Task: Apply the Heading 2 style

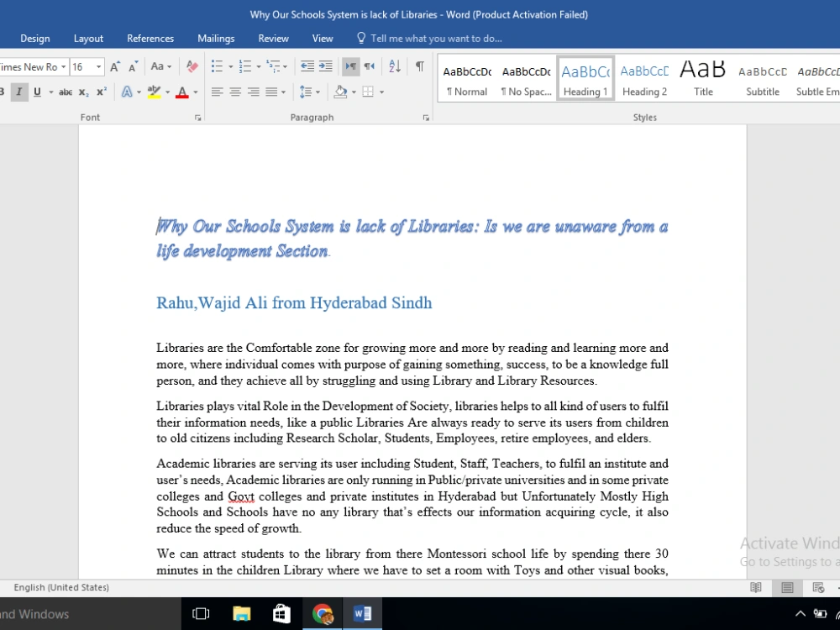Action: 644,79
